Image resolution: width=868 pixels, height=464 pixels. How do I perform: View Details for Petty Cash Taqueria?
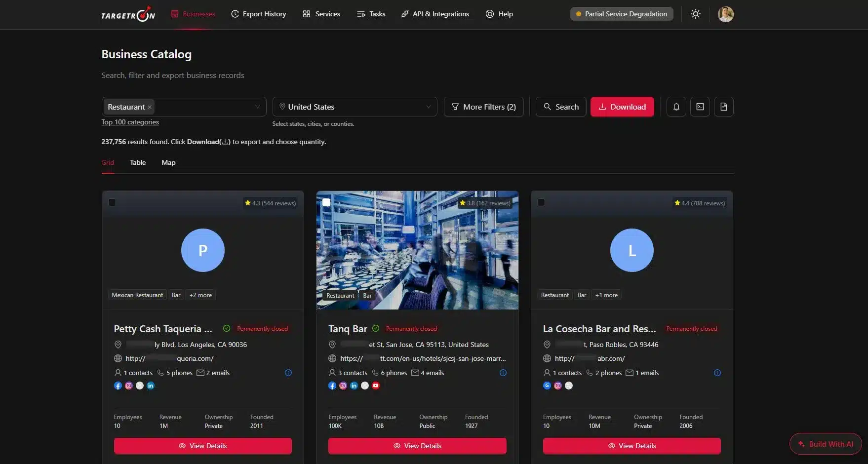[x=203, y=446]
